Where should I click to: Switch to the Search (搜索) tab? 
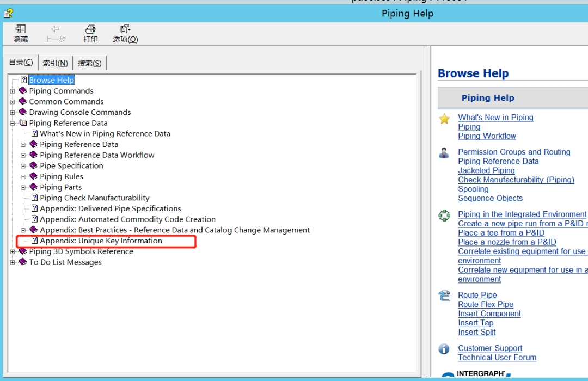[89, 63]
